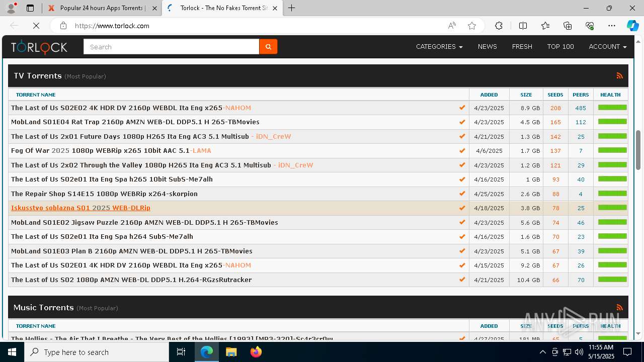
Task: Click the browser address bar
Action: pyautogui.click(x=257, y=26)
